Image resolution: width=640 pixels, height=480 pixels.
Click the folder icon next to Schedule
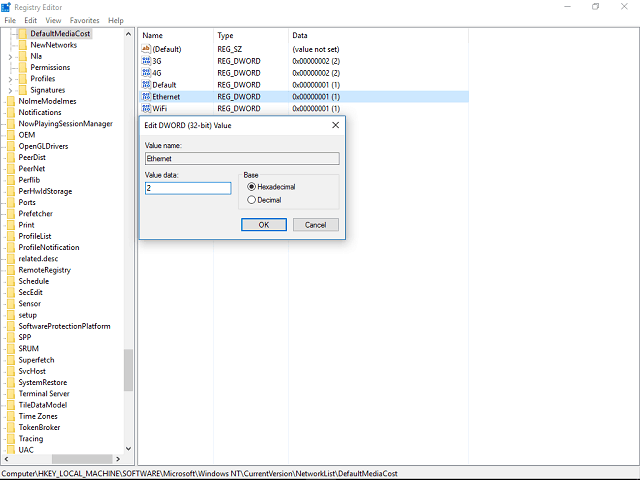11,281
